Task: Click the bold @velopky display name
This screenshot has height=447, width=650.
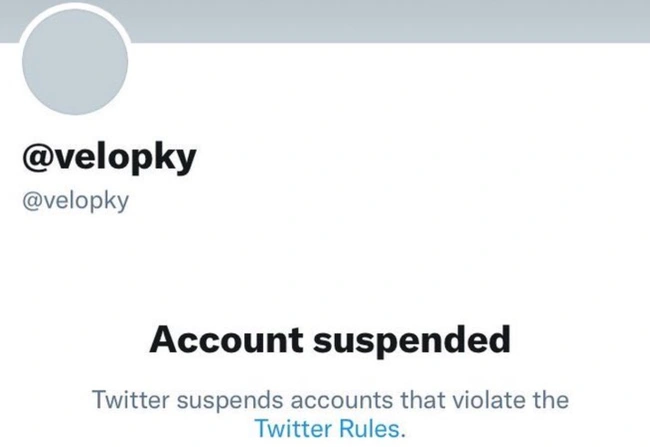Action: (112, 159)
